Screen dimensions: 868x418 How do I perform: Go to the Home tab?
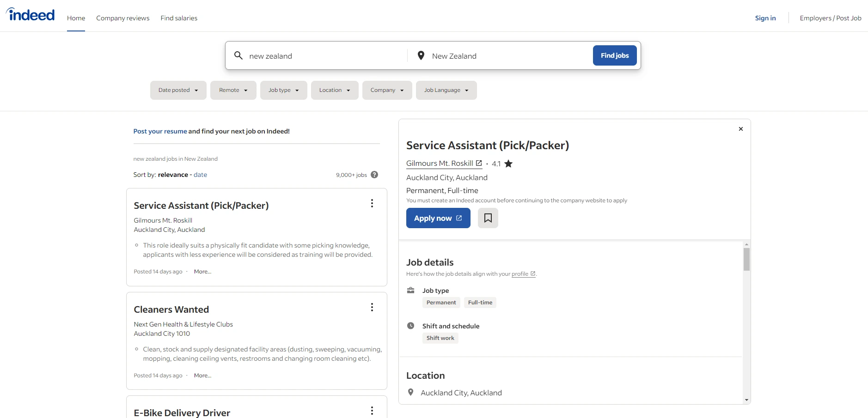(76, 18)
